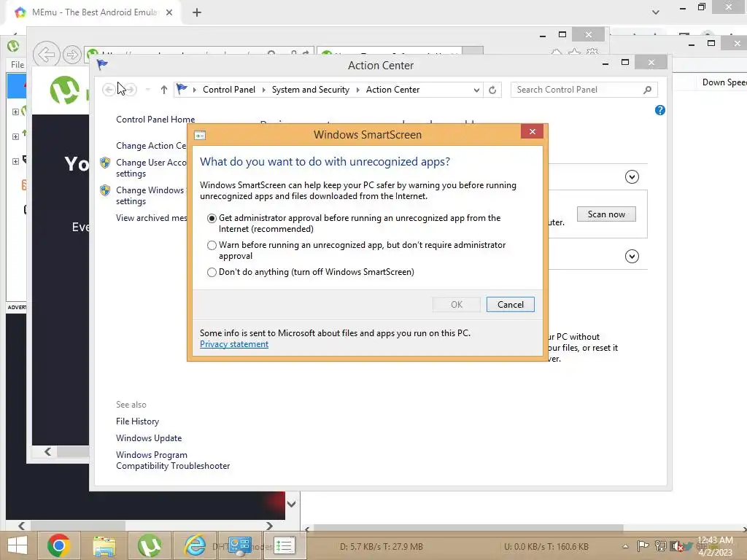Click network icon in system tray

(x=660, y=545)
